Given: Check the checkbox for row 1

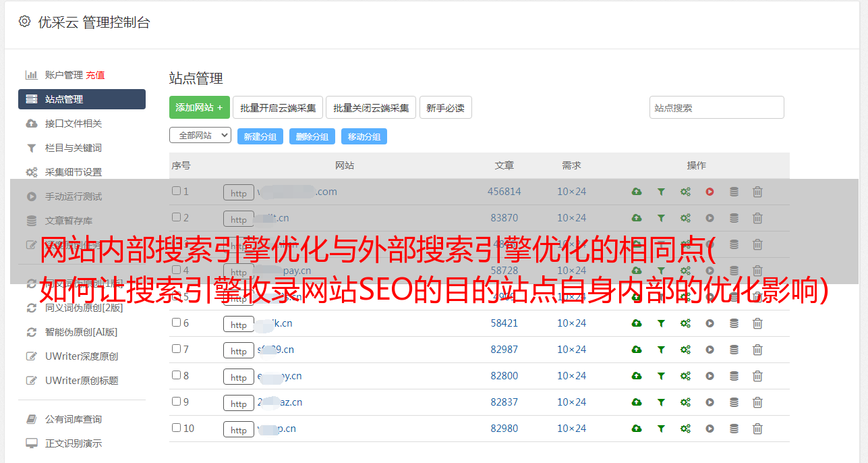Looking at the screenshot, I should pyautogui.click(x=176, y=191).
